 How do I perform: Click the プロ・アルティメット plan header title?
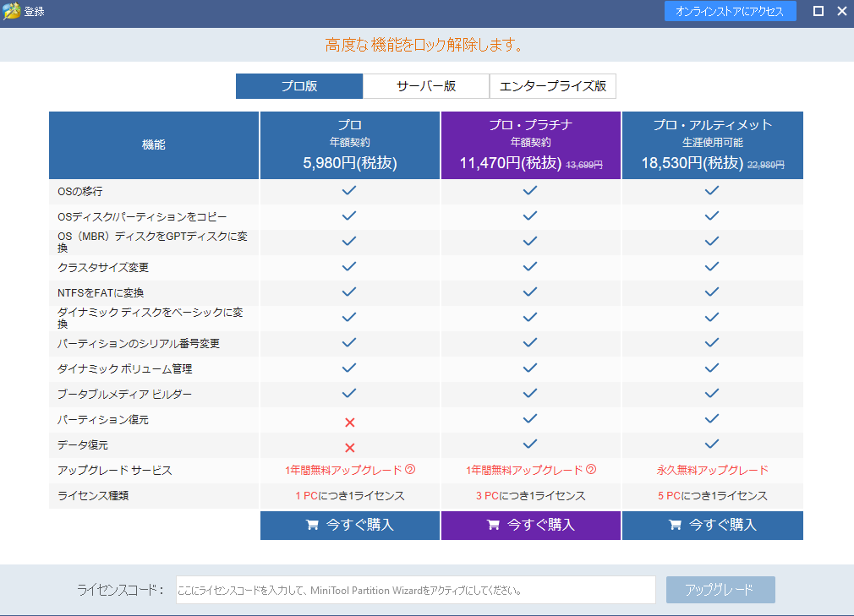click(x=713, y=125)
